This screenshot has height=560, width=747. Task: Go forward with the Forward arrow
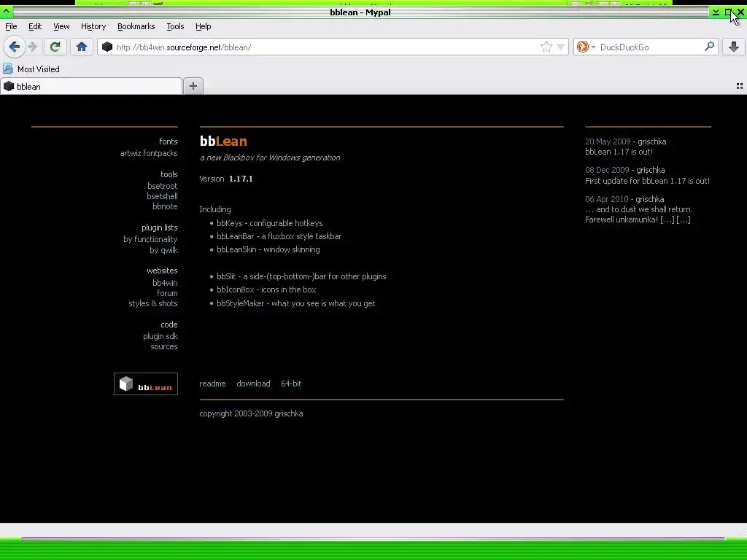pyautogui.click(x=32, y=47)
